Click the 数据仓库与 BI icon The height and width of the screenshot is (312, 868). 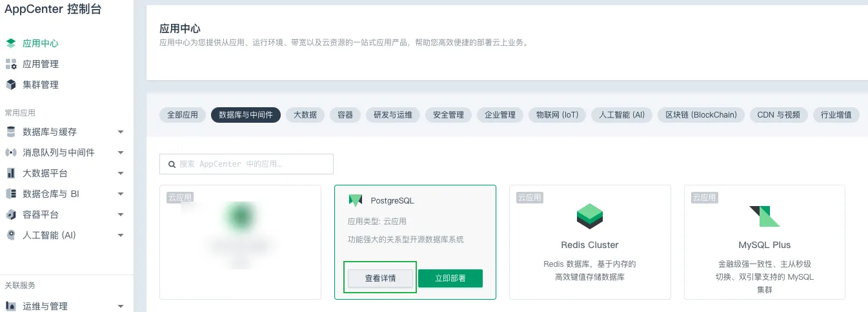point(11,194)
